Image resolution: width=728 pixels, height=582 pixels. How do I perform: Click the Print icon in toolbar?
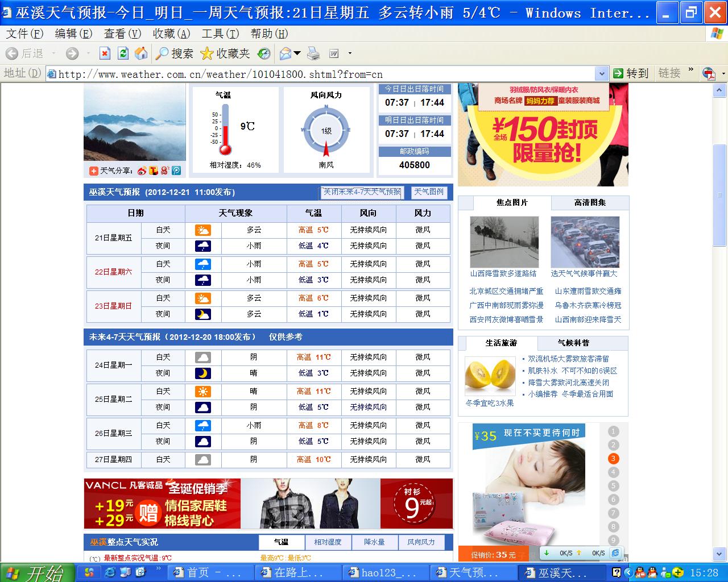click(313, 53)
